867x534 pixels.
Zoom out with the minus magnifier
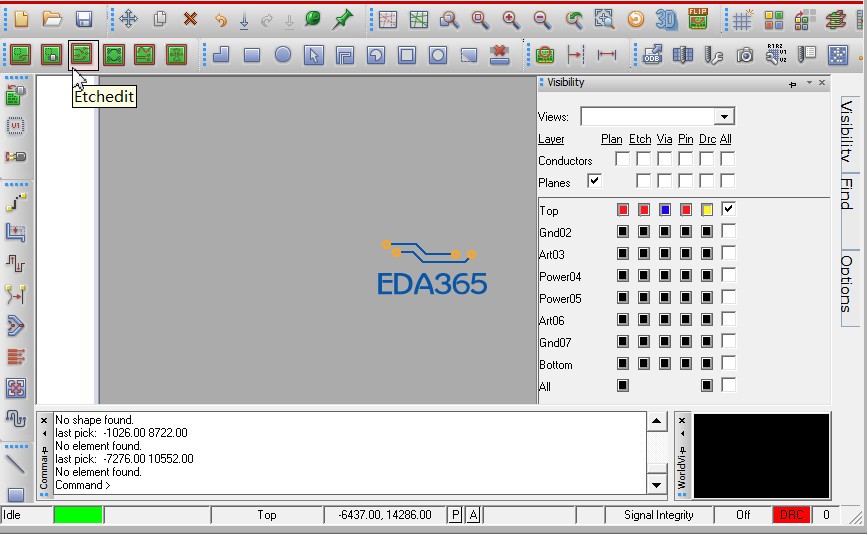click(x=542, y=19)
